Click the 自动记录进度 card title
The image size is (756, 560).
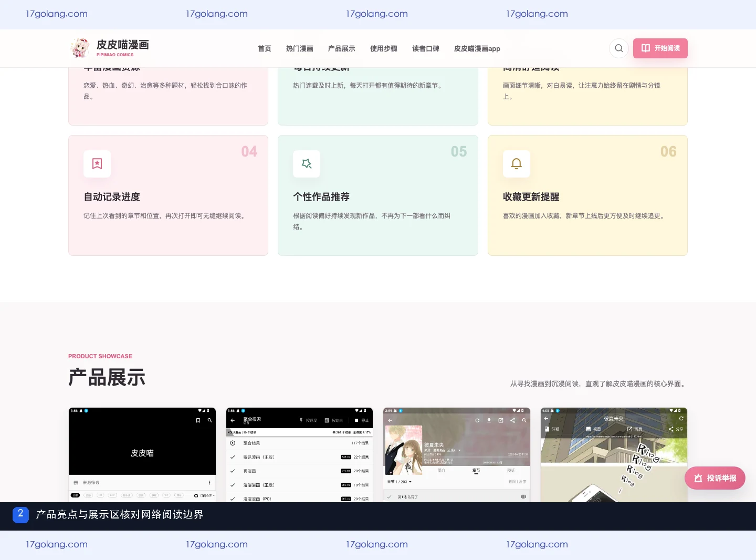coord(112,197)
